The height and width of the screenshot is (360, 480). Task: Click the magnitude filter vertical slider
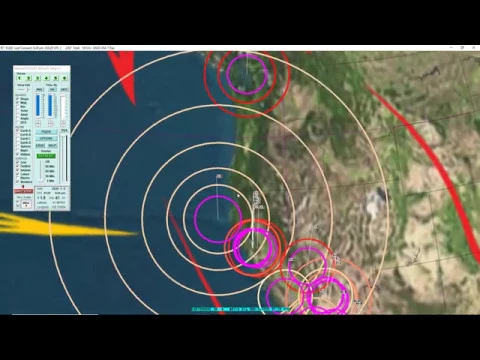[x=39, y=106]
